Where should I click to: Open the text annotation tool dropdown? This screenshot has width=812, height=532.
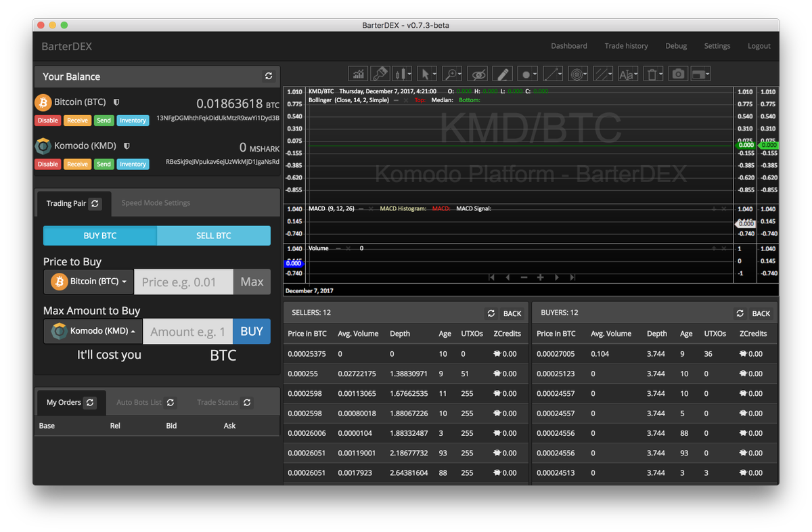(627, 74)
